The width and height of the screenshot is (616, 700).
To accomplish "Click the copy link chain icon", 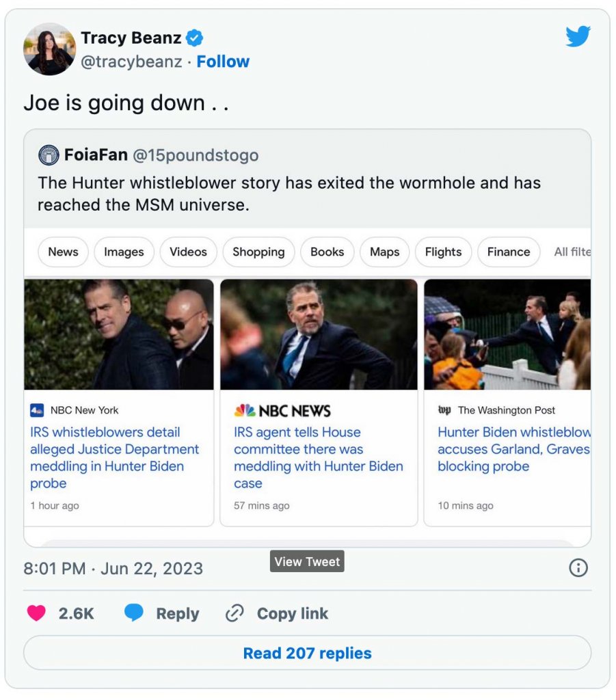I will tap(235, 613).
